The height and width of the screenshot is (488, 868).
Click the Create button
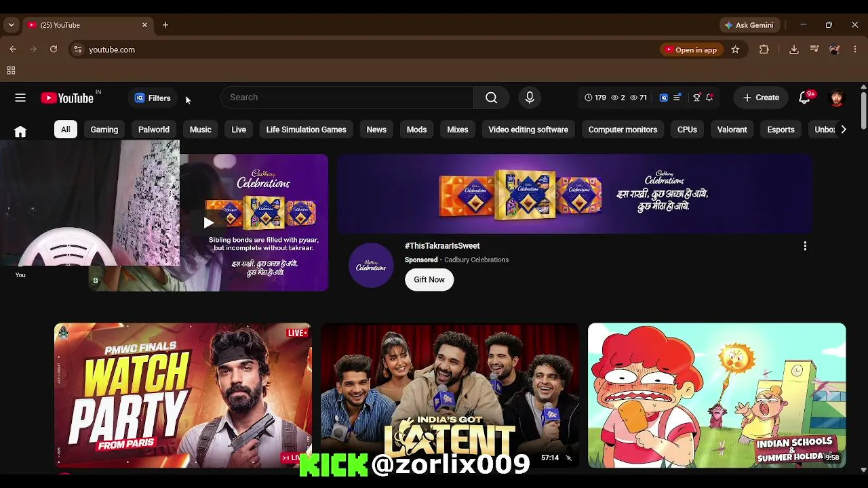[x=761, y=98]
